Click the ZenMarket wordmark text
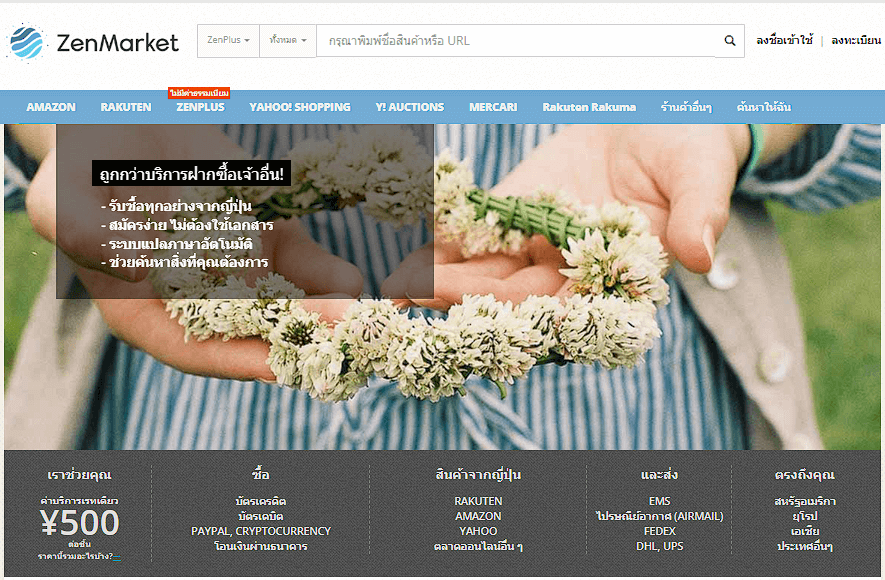This screenshot has width=885, height=580. click(x=117, y=43)
